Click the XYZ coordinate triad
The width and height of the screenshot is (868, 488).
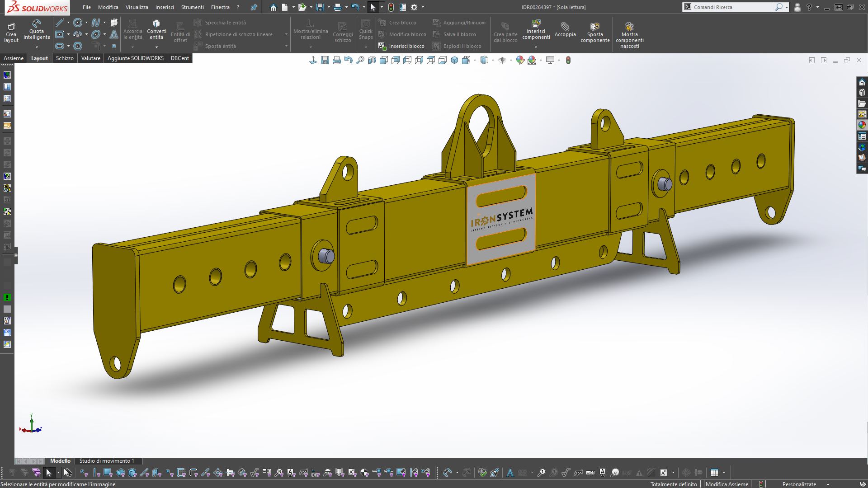tap(31, 424)
